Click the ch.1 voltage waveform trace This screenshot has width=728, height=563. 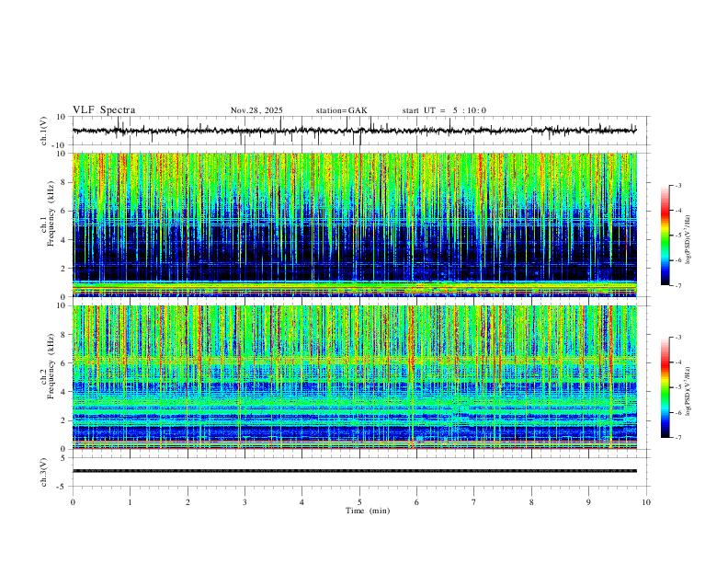click(354, 131)
